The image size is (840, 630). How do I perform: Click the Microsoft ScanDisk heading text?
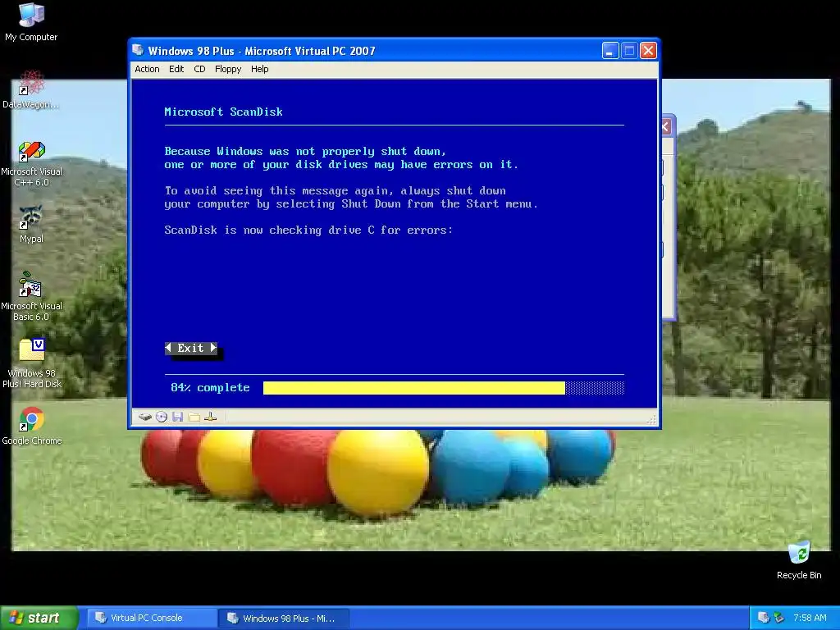click(x=223, y=112)
